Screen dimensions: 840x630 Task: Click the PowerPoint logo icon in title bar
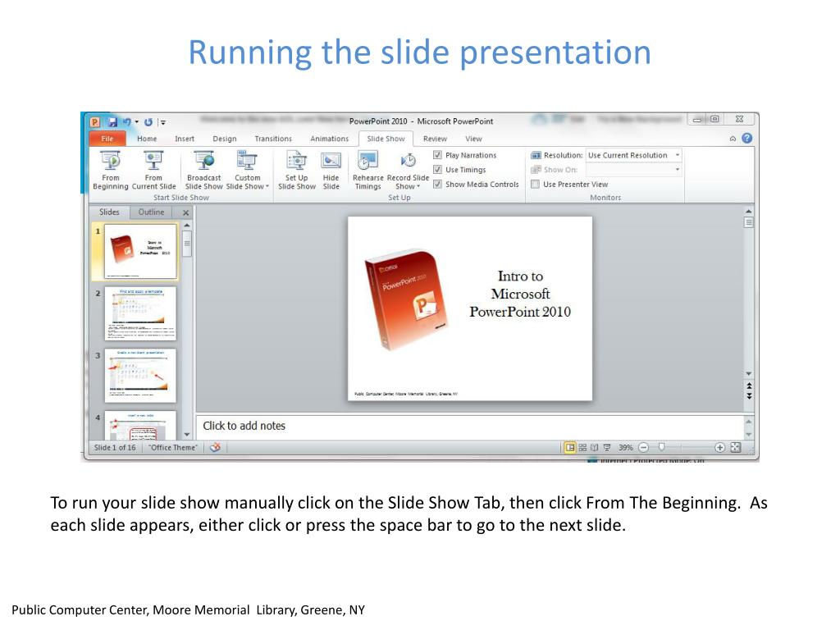tap(95, 122)
